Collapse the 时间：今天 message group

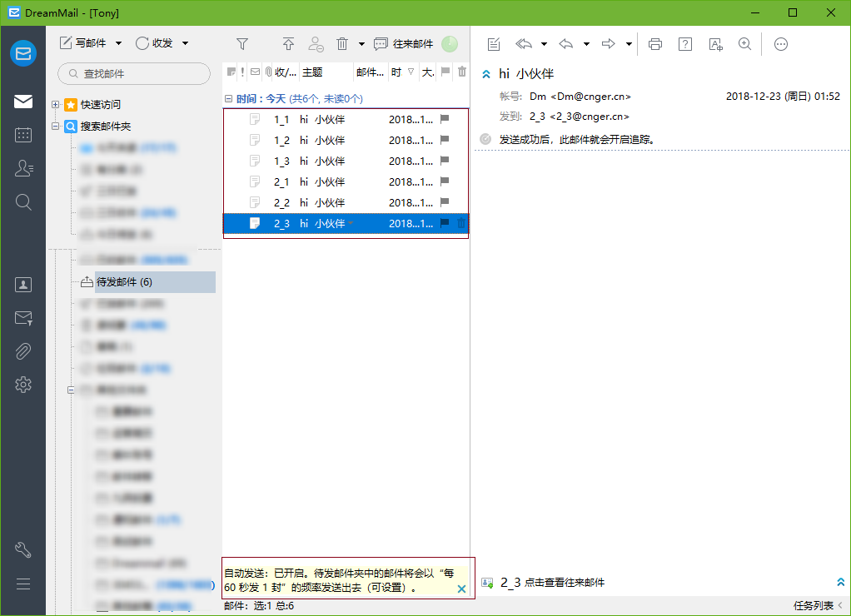coord(228,99)
